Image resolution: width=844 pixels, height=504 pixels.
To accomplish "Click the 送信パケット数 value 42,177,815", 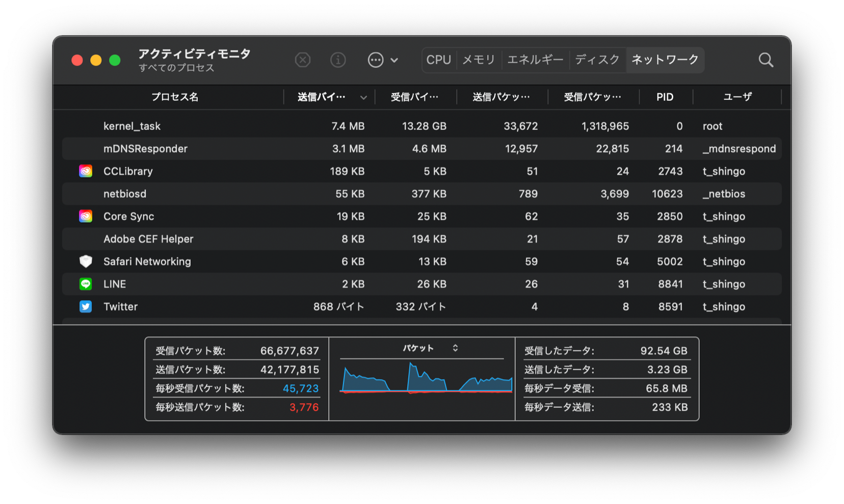I will click(289, 369).
